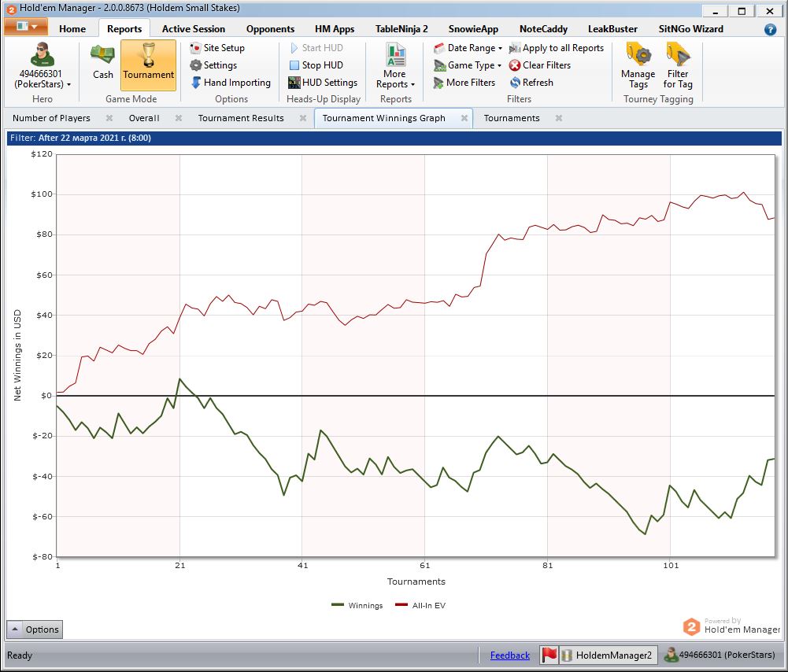
Task: Click Filter for Tag icon
Action: (x=678, y=57)
